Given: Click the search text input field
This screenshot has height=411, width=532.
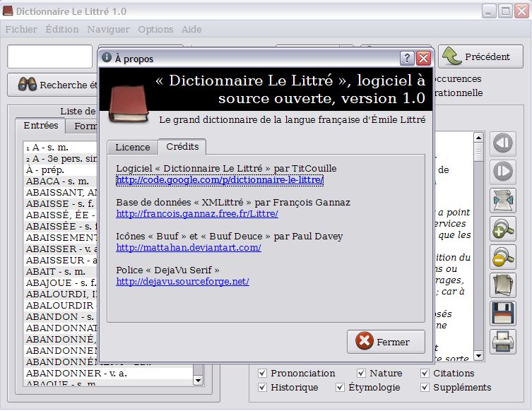Looking at the screenshot, I should 50,56.
